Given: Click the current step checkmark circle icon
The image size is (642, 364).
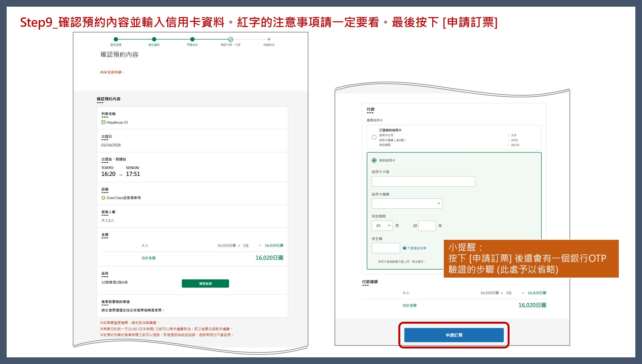Looking at the screenshot, I should (231, 39).
